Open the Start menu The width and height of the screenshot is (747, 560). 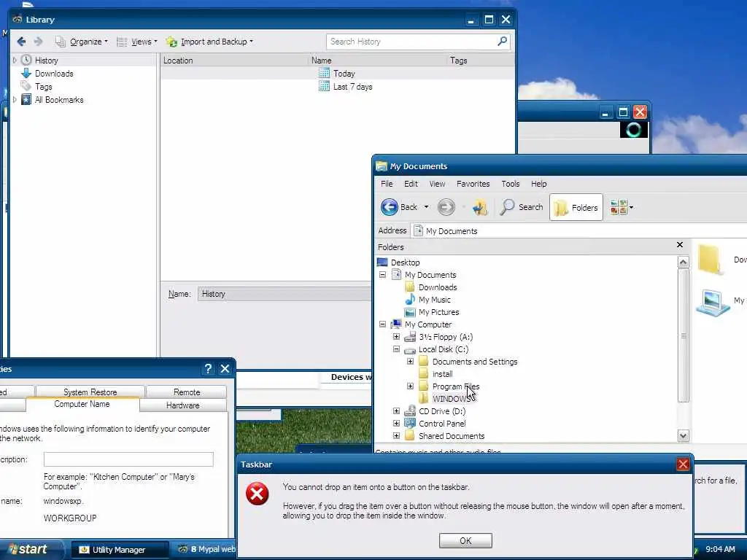coord(31,550)
